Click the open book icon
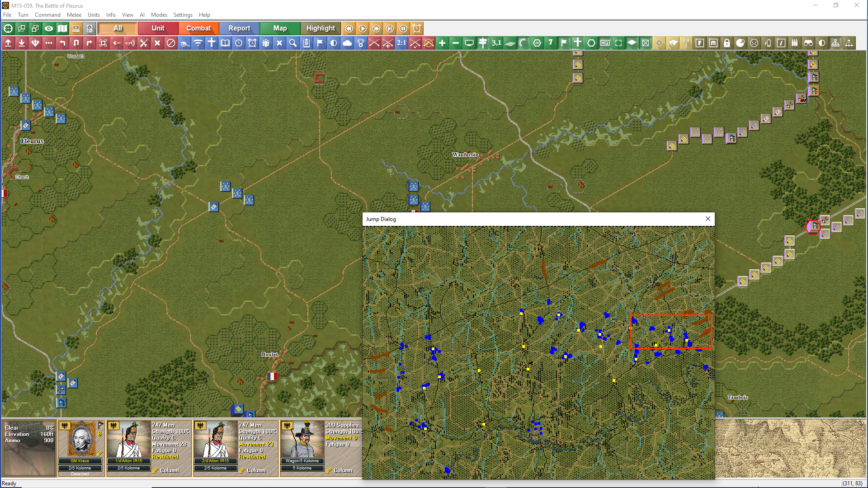868x488 pixels. tap(225, 43)
